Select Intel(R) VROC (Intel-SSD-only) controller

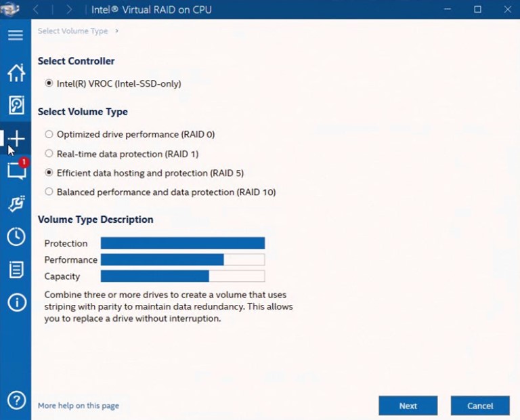point(113,83)
